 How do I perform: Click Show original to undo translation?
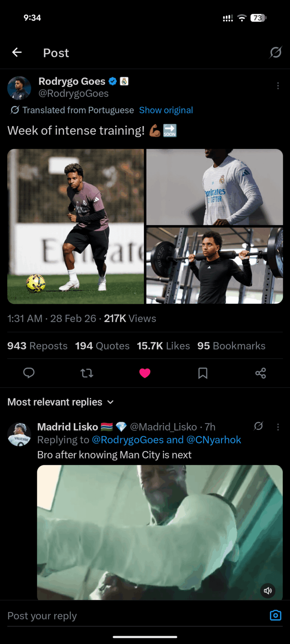tap(166, 110)
